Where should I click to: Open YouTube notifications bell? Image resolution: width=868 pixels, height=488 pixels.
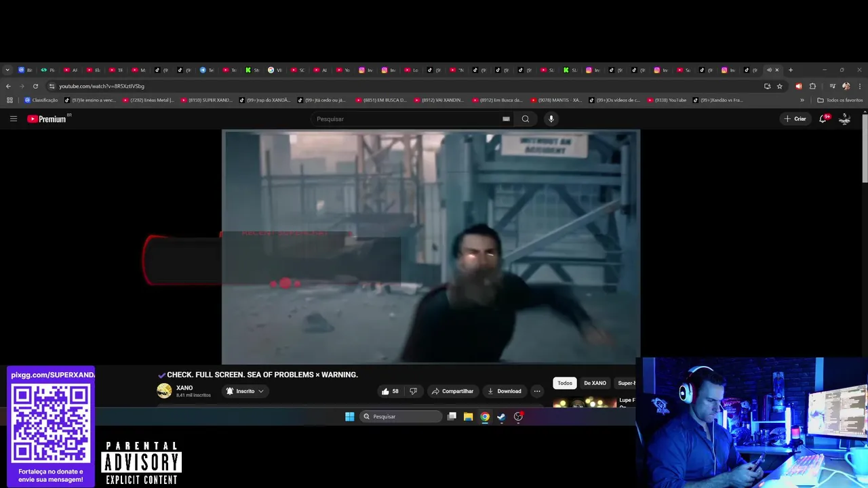pyautogui.click(x=823, y=119)
